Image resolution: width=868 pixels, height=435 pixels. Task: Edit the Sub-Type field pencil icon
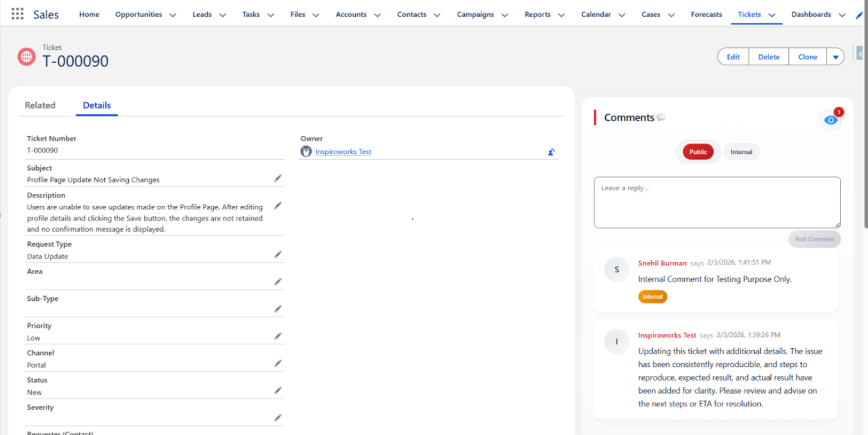click(278, 309)
